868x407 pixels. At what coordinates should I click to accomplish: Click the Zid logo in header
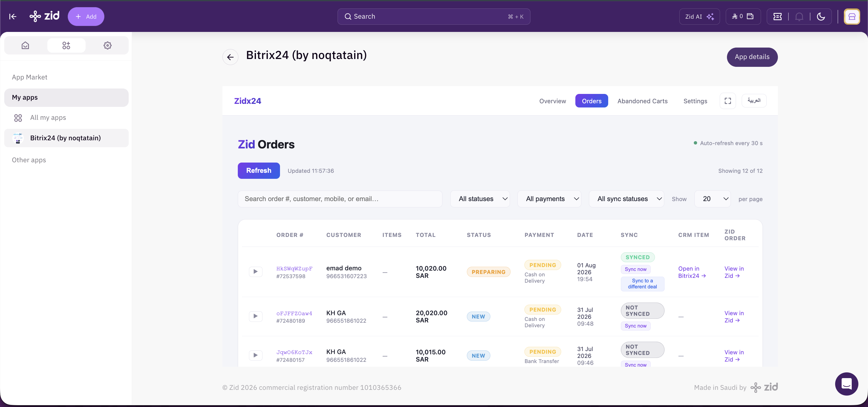[x=45, y=16]
